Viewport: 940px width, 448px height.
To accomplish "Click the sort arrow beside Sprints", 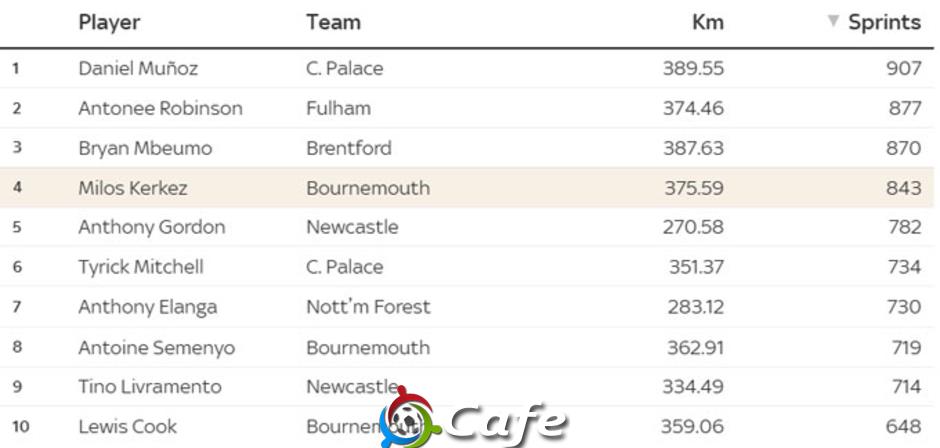I will (x=833, y=21).
